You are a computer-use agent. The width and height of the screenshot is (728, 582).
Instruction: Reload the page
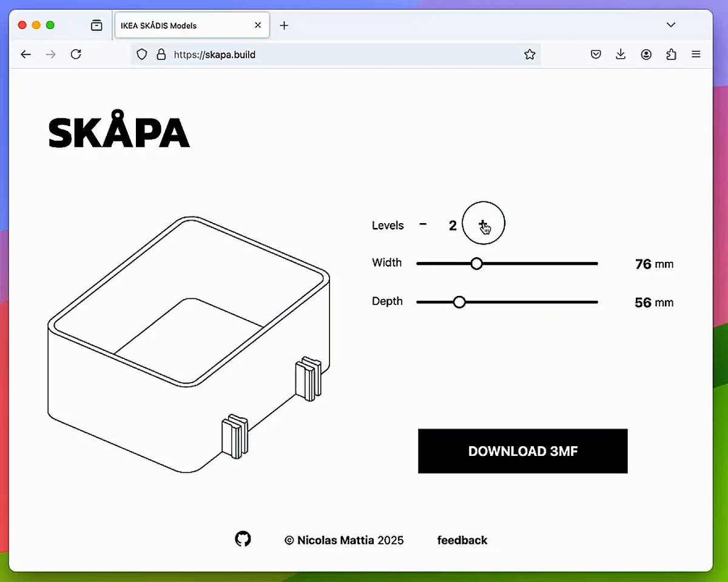(76, 55)
